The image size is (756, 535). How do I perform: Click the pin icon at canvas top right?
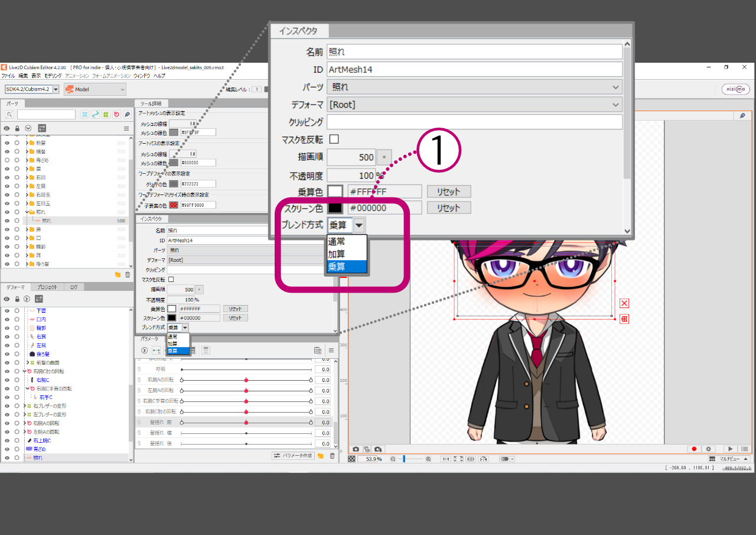pyautogui.click(x=742, y=116)
